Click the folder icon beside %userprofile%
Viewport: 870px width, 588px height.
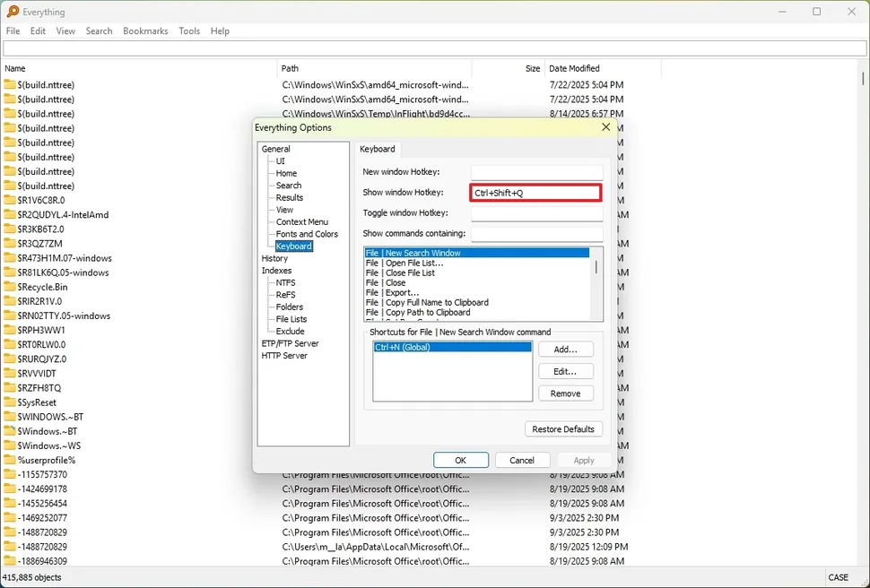[9, 460]
